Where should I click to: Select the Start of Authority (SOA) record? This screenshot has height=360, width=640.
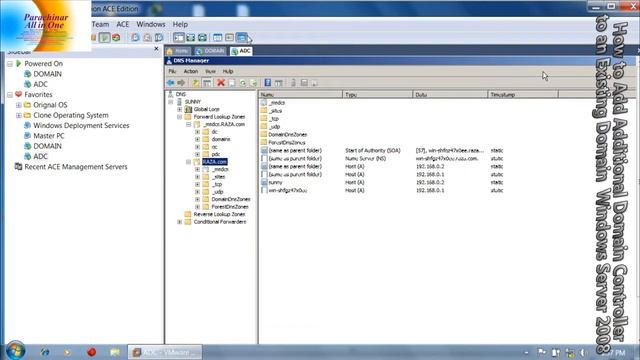382,151
